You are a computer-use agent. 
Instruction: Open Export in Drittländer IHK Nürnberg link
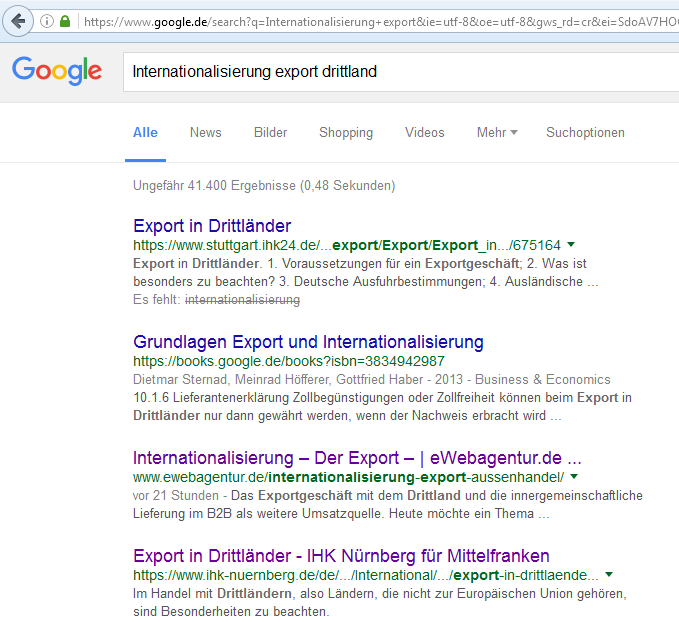[341, 556]
